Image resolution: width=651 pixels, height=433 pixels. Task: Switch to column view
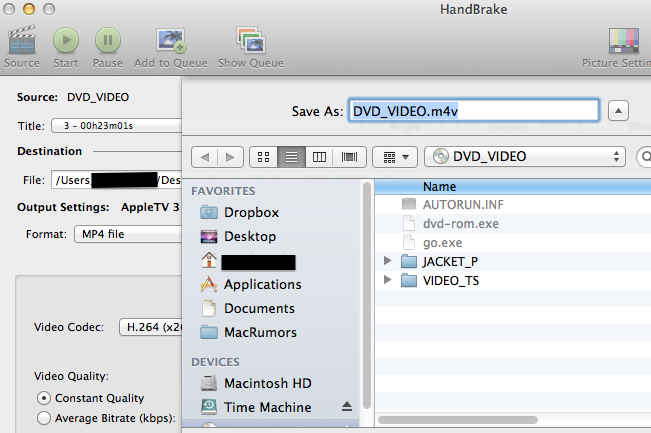(x=319, y=157)
